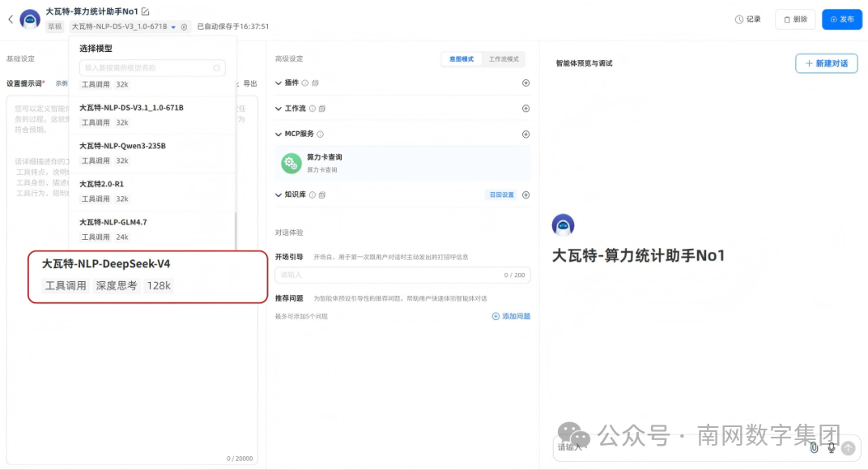Click the 深度思考 tag on DeepSeek-V4
The width and height of the screenshot is (868, 470).
(x=117, y=286)
